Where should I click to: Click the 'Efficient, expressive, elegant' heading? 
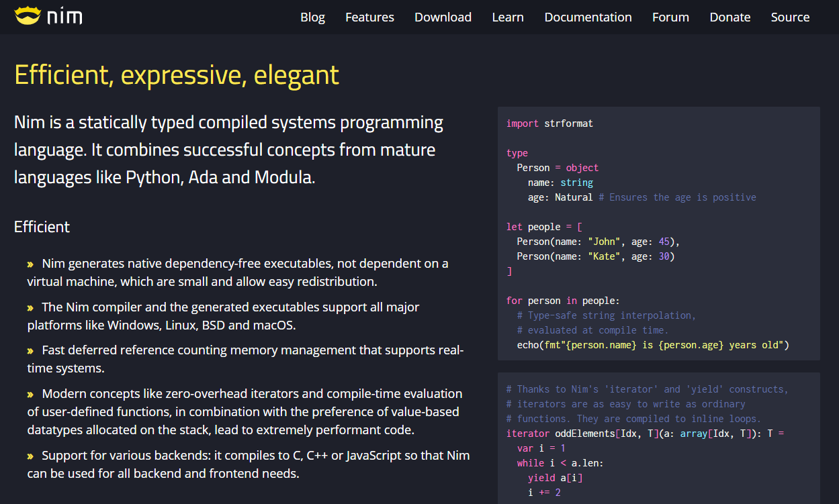coord(177,75)
